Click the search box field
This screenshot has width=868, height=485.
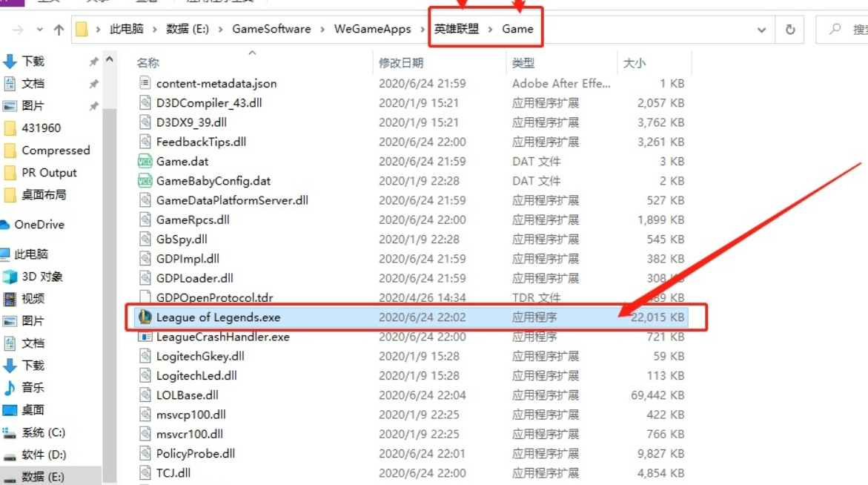coord(842,30)
